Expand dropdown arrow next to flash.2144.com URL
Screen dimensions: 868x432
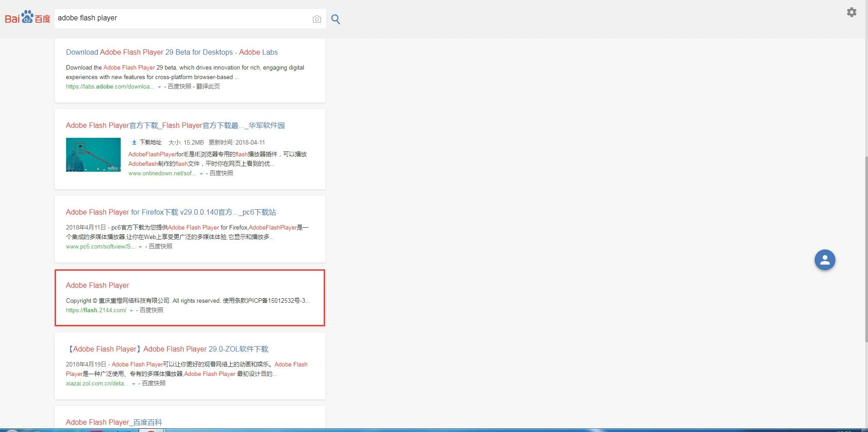(131, 310)
